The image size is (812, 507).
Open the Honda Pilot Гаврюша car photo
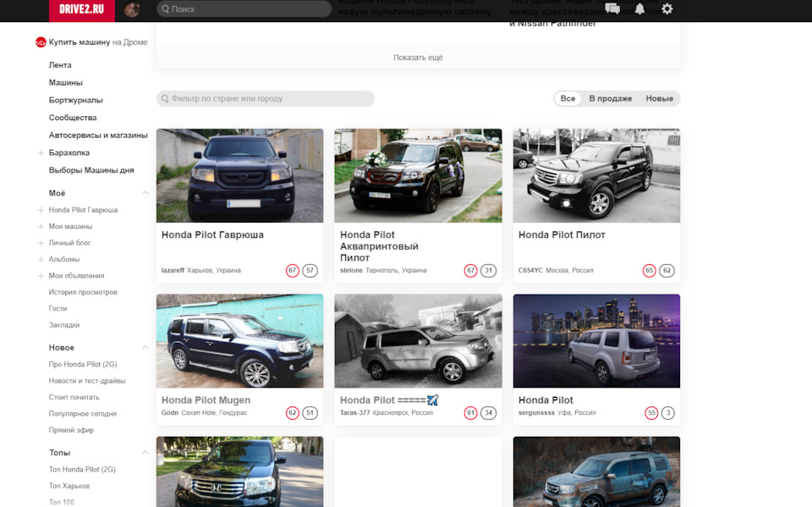point(239,176)
